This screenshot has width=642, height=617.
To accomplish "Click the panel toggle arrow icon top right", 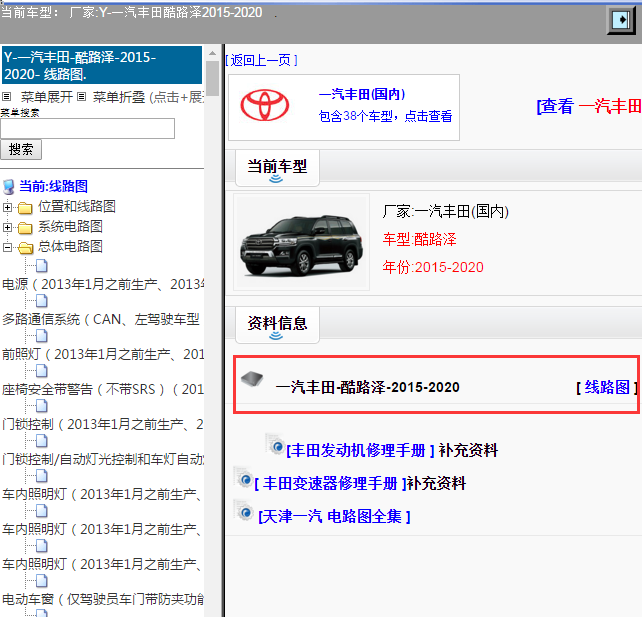I will [x=621, y=20].
